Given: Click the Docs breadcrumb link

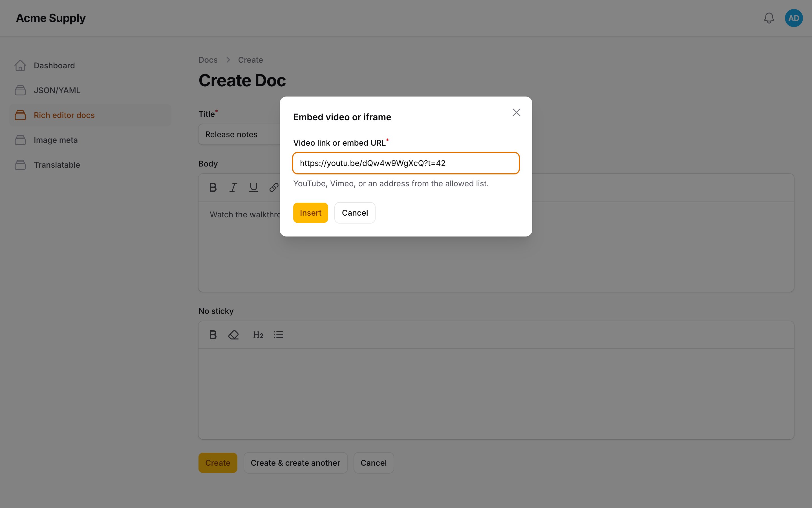Looking at the screenshot, I should pyautogui.click(x=208, y=60).
